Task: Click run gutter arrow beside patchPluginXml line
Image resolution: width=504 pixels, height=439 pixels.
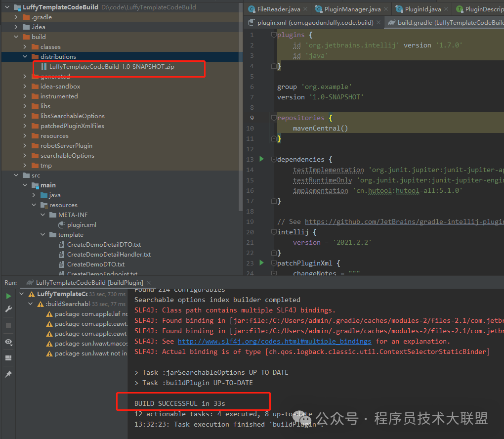Action: [261, 263]
